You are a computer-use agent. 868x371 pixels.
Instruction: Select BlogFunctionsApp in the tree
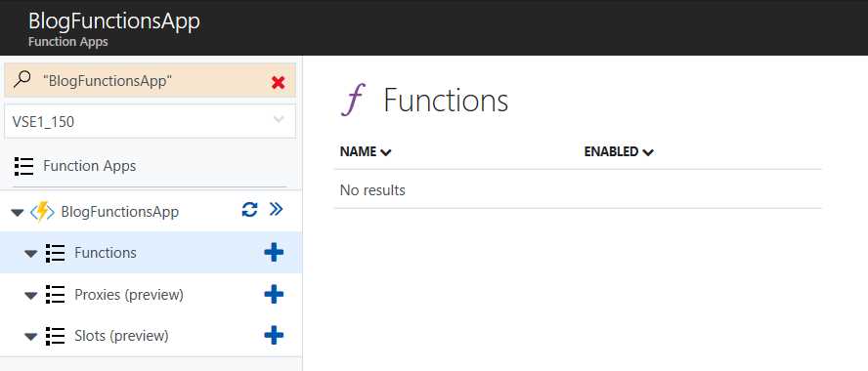(x=119, y=212)
